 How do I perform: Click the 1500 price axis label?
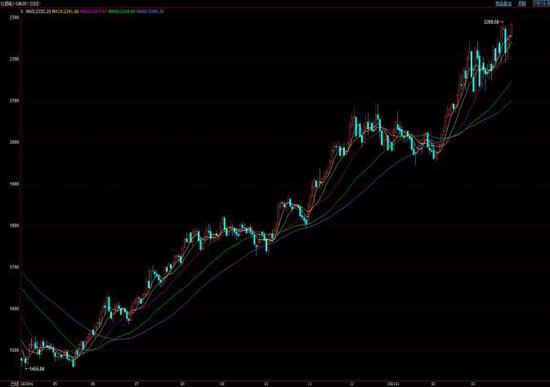pos(14,350)
